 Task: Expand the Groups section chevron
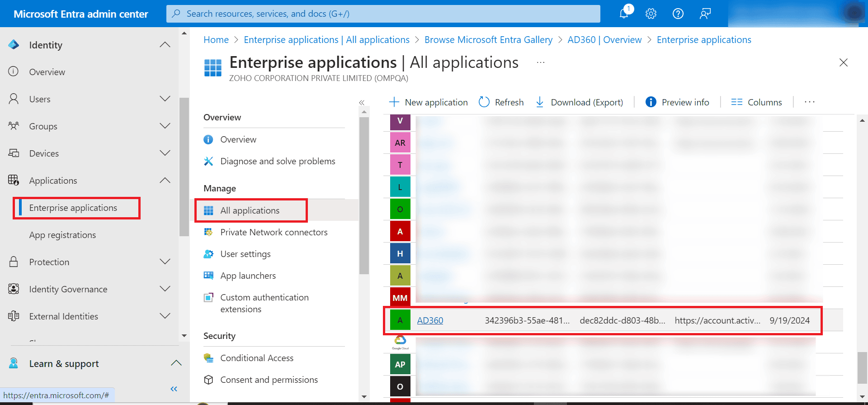[x=165, y=126]
